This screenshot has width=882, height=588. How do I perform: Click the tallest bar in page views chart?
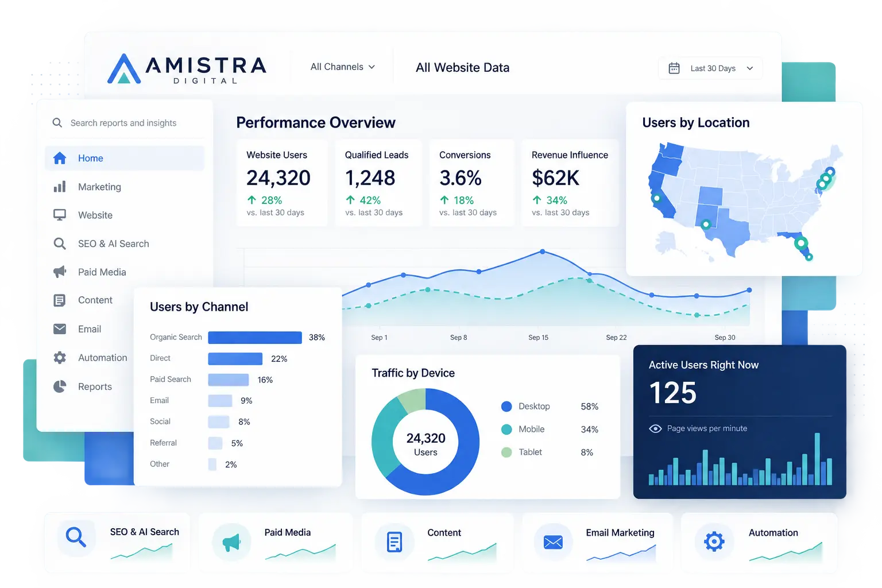[817, 459]
